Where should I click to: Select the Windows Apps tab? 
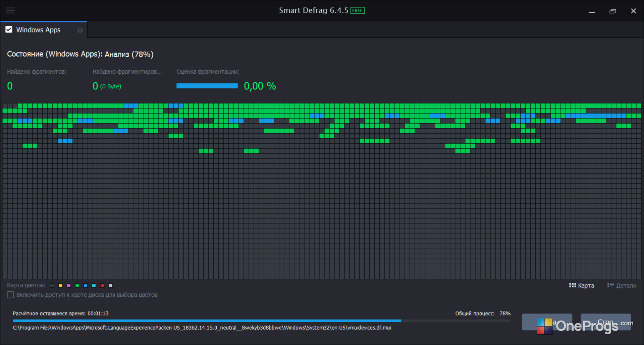[38, 30]
